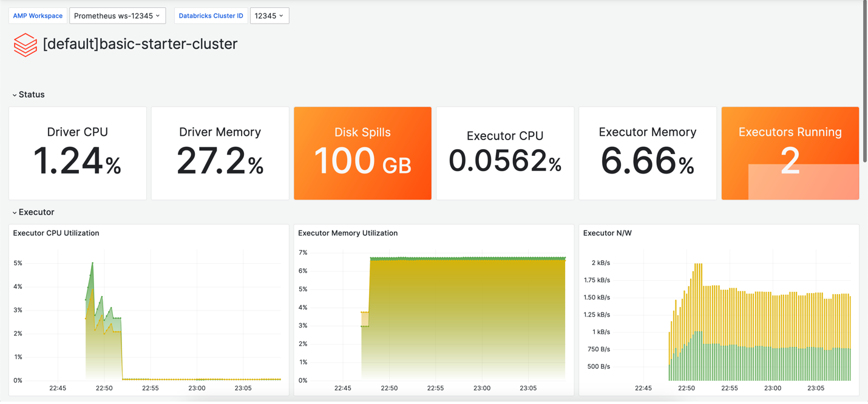
Task: Click the Disk Spills stat panel
Action: tap(362, 153)
